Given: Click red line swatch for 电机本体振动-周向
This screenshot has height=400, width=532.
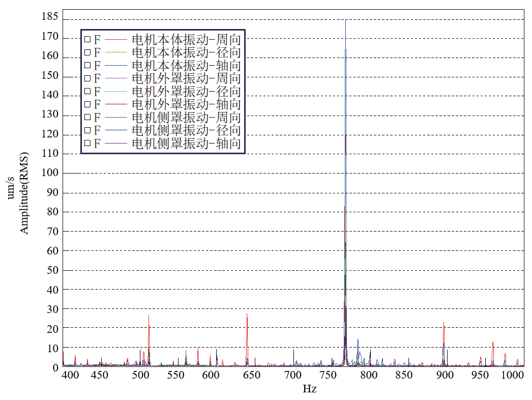Looking at the screenshot, I should coord(116,39).
